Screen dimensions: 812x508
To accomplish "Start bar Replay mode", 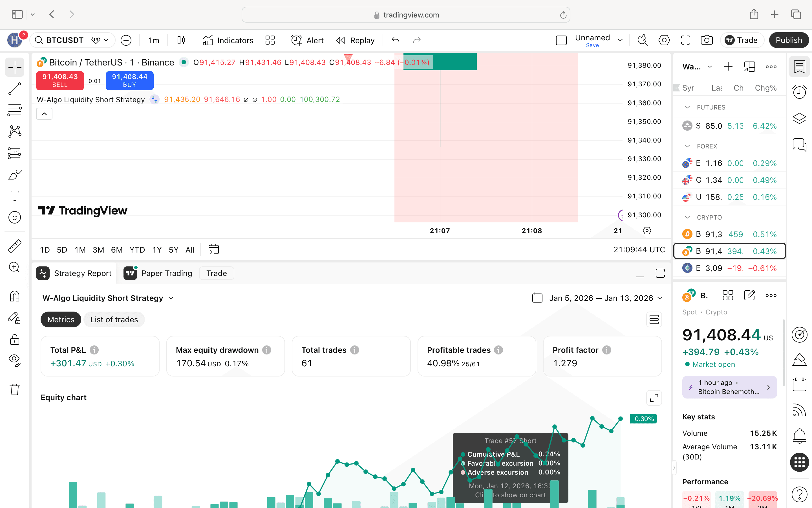I will coord(355,40).
